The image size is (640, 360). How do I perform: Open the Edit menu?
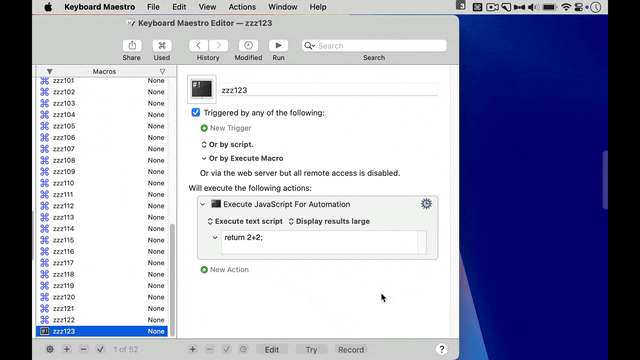pos(179,7)
